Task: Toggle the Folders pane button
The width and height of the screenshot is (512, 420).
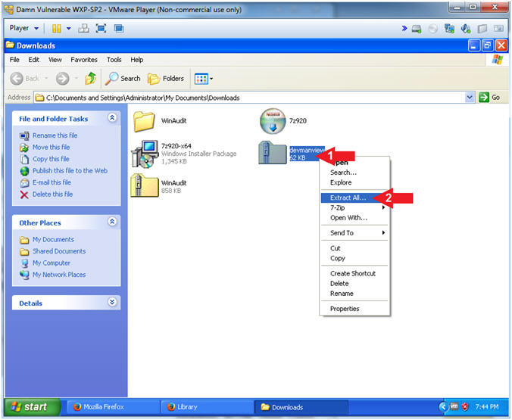Action: coord(166,79)
